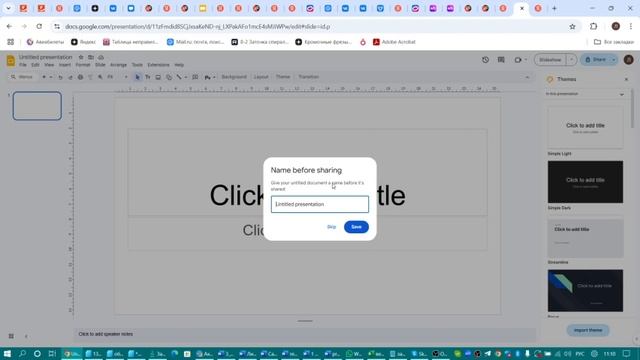Click the Import theme button
The height and width of the screenshot is (360, 640).
(x=588, y=330)
